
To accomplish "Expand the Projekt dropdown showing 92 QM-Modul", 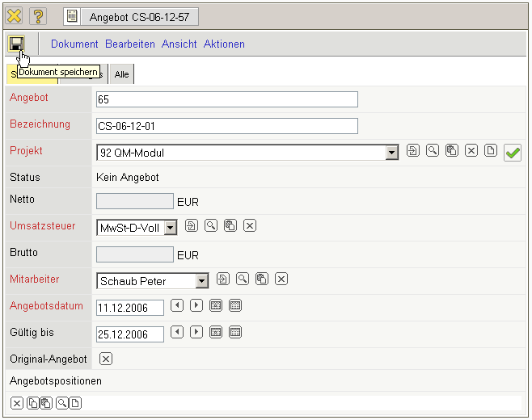I will (x=392, y=152).
